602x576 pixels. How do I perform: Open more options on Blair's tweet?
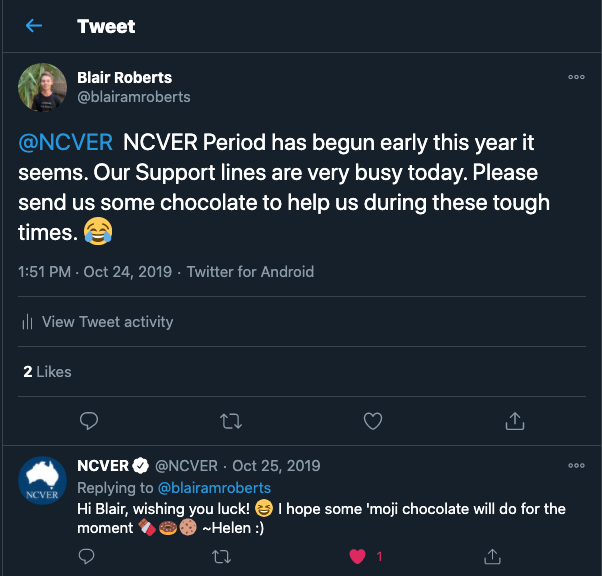coord(576,77)
